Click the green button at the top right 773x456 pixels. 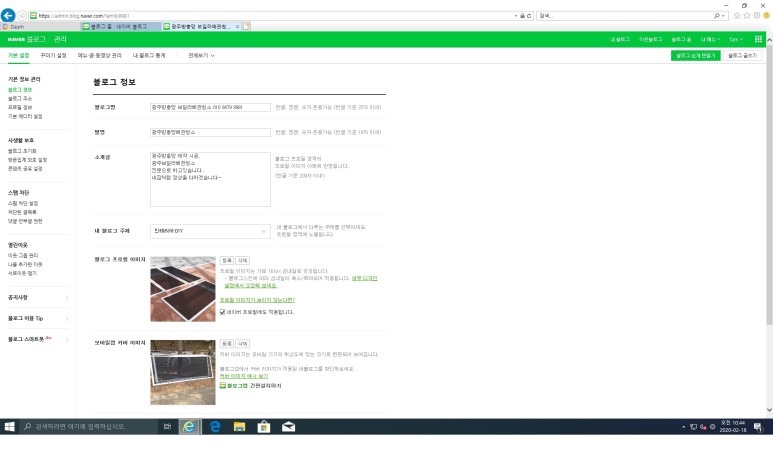pos(695,55)
